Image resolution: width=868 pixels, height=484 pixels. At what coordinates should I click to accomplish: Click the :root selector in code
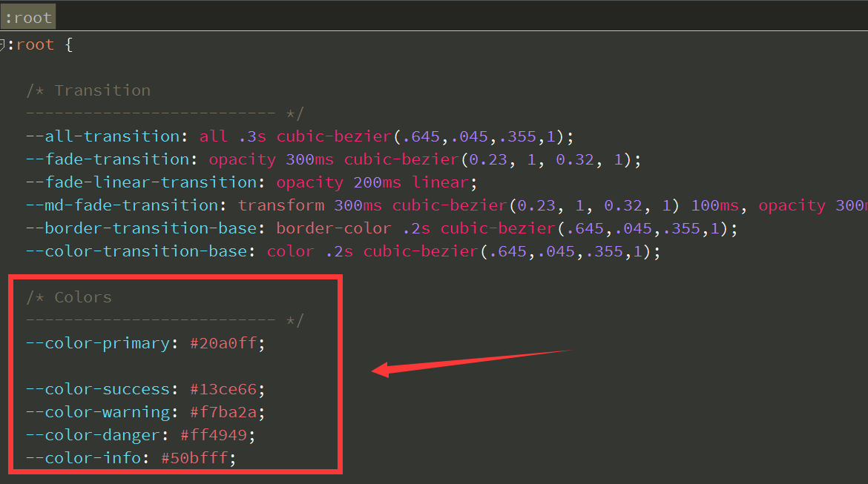[35, 44]
